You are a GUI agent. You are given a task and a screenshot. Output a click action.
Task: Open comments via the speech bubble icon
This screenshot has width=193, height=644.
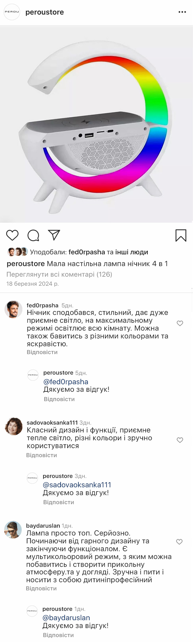pyautogui.click(x=33, y=235)
